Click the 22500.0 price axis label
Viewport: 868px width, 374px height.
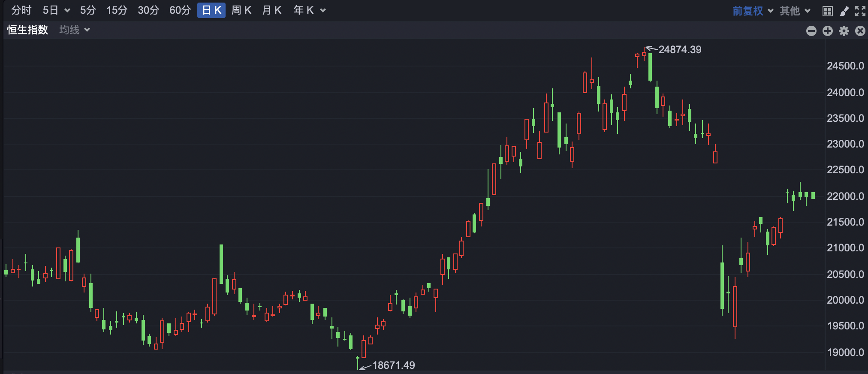[845, 170]
